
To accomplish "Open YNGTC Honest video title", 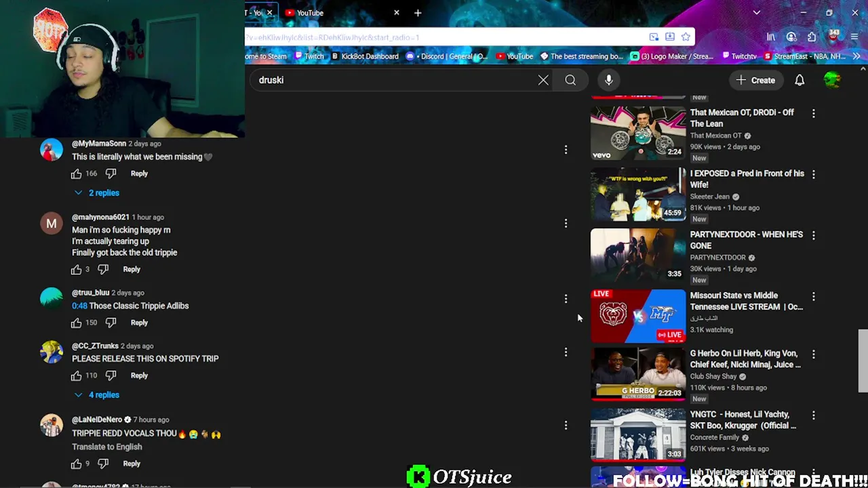I will coord(743,420).
